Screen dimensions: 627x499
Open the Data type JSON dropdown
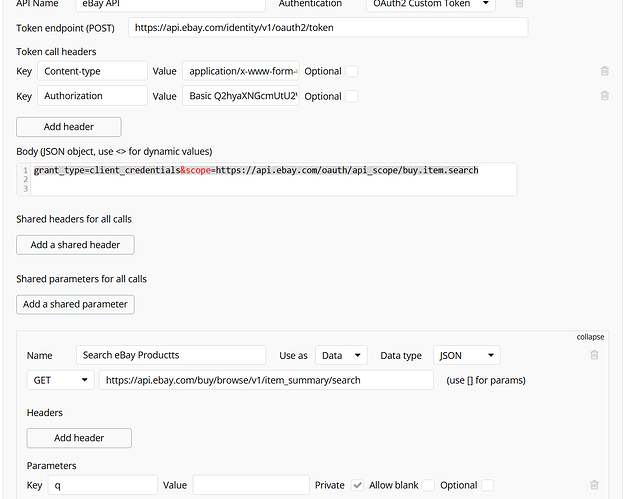tap(466, 355)
